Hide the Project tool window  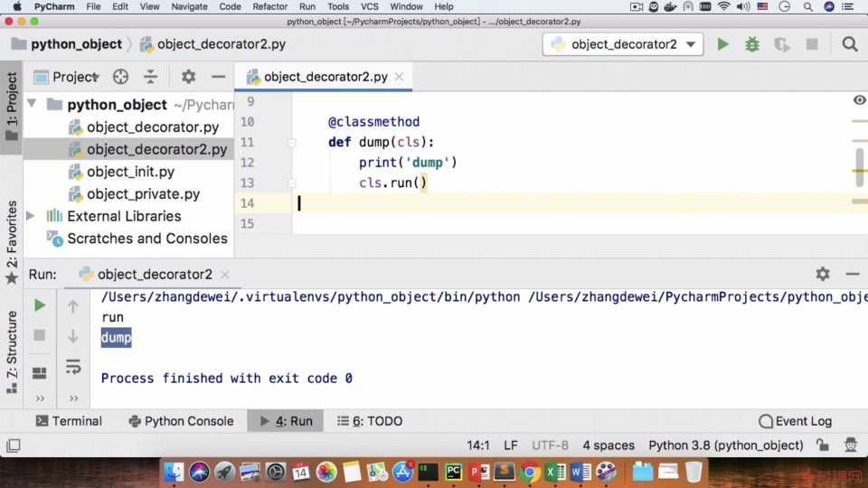coord(218,77)
